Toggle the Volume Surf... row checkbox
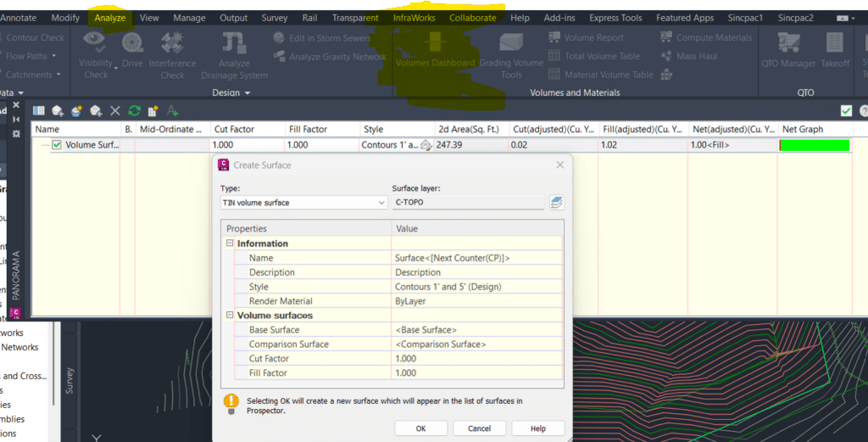This screenshot has height=442, width=868. (x=57, y=145)
